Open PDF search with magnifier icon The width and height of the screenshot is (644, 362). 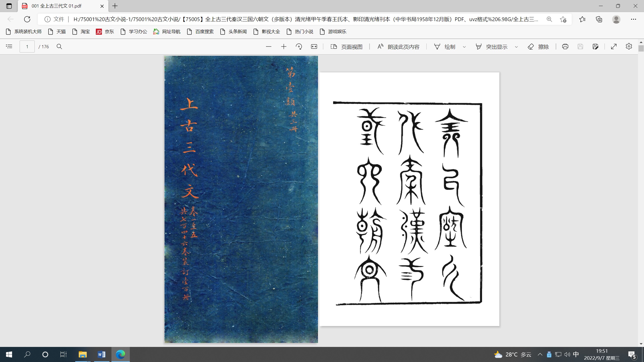(x=59, y=47)
